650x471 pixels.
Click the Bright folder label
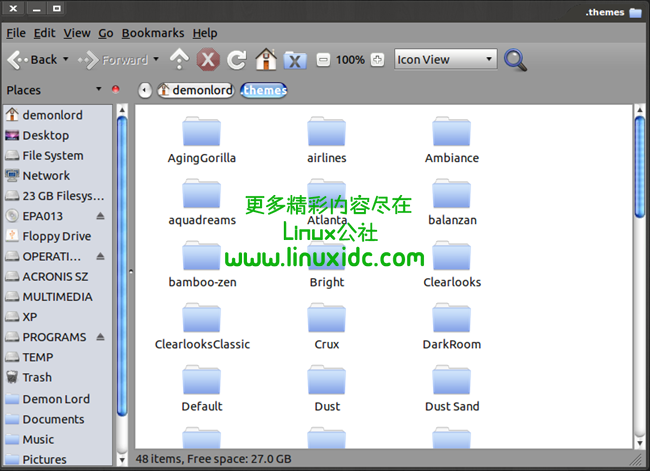pos(327,282)
